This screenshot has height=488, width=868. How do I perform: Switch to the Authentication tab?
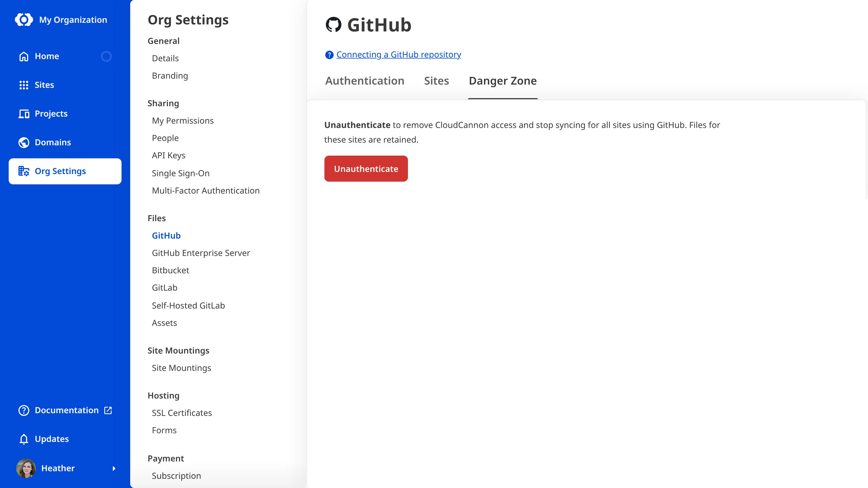point(365,81)
